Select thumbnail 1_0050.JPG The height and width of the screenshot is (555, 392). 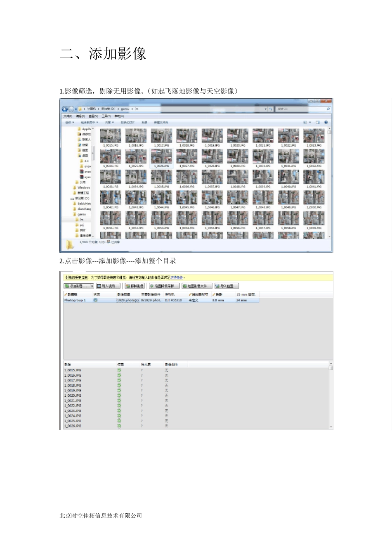click(314, 200)
